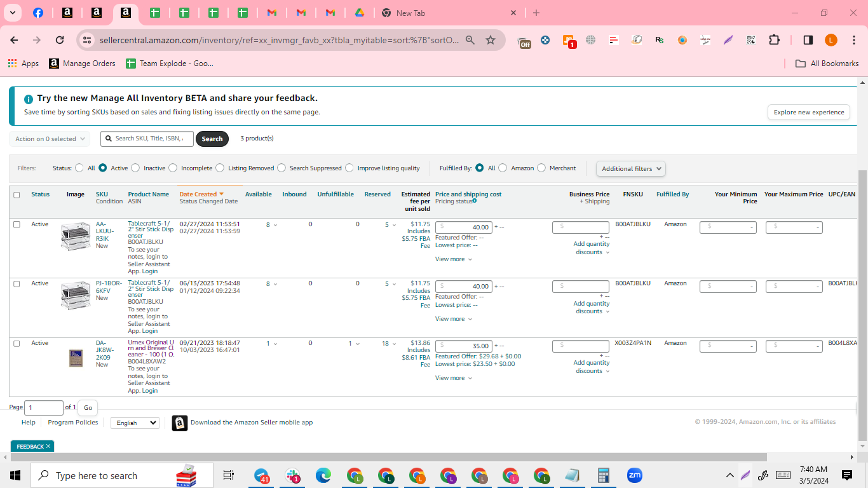Select the Listing Removed status filter

pyautogui.click(x=220, y=168)
